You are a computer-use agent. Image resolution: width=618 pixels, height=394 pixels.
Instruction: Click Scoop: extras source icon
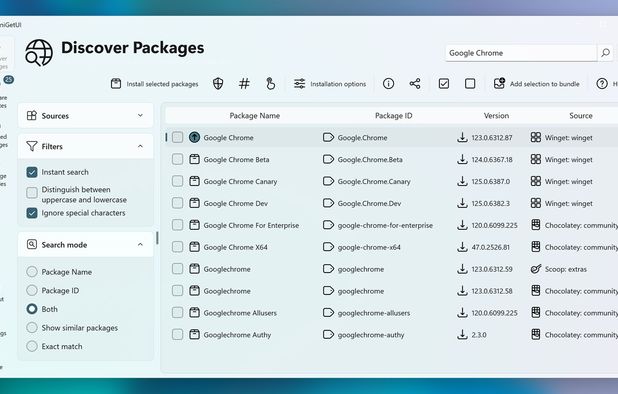536,269
